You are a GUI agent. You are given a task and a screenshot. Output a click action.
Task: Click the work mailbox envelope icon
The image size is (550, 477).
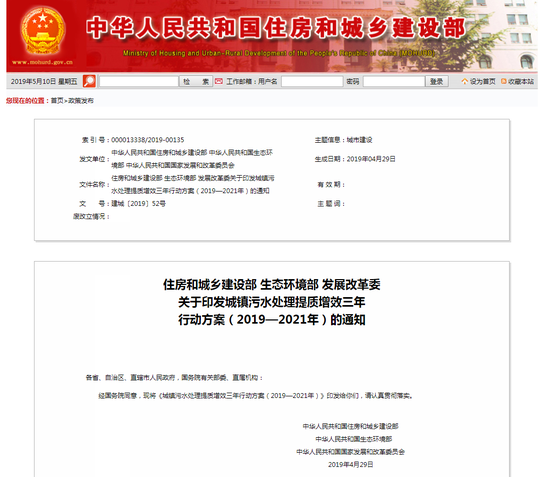click(219, 81)
